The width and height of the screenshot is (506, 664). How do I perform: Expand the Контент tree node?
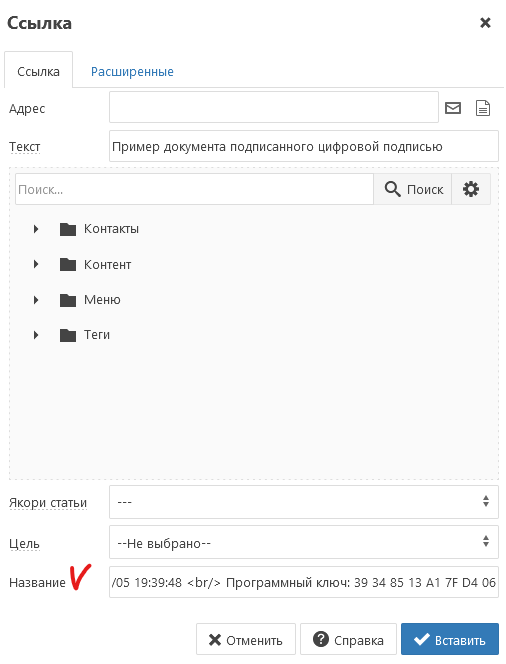(x=36, y=265)
